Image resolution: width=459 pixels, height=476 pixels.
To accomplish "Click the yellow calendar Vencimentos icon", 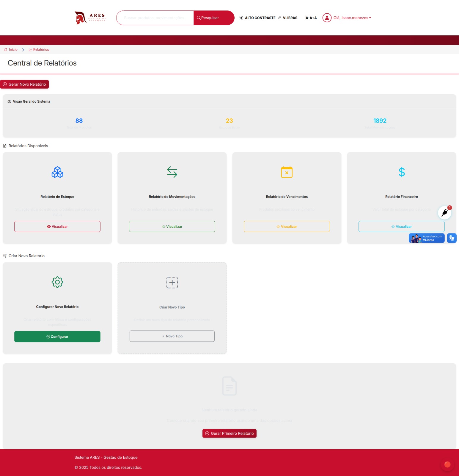I will coord(287,172).
